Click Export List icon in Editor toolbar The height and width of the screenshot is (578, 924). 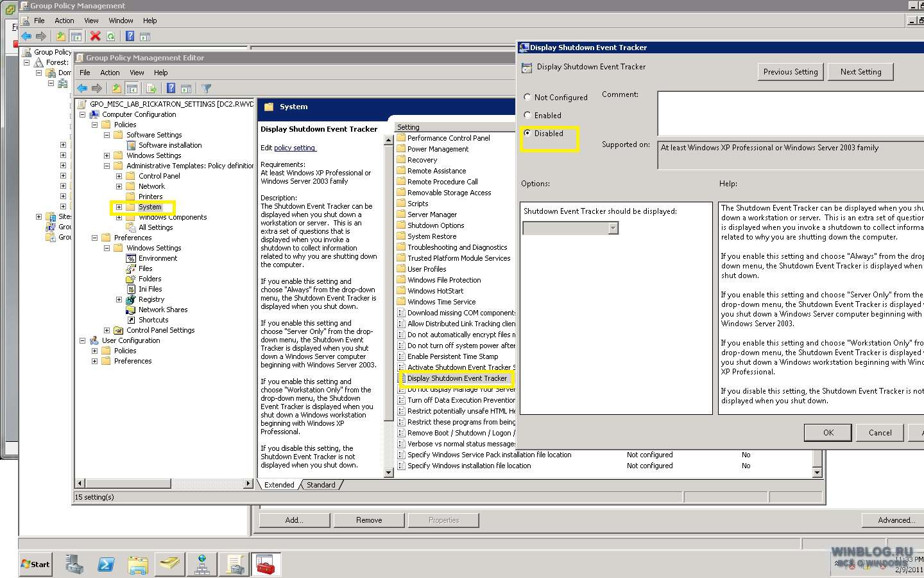tap(151, 89)
